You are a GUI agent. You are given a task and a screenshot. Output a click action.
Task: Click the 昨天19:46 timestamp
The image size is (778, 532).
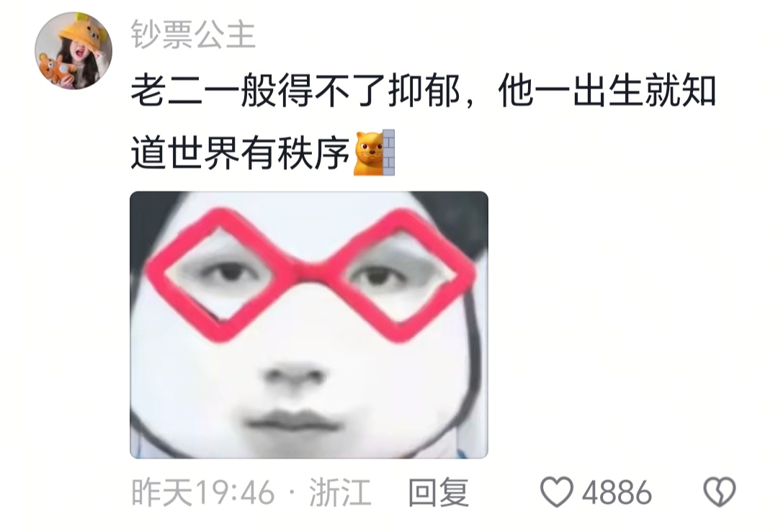(203, 492)
